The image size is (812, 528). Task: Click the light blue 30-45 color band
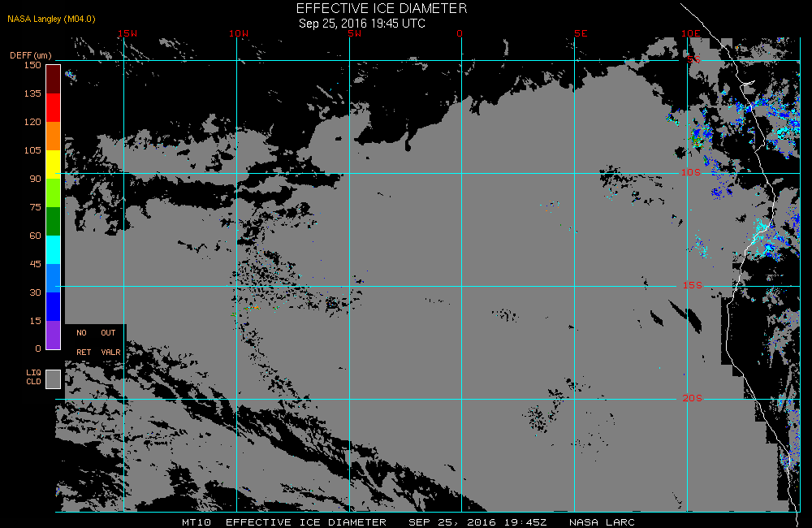[54, 279]
